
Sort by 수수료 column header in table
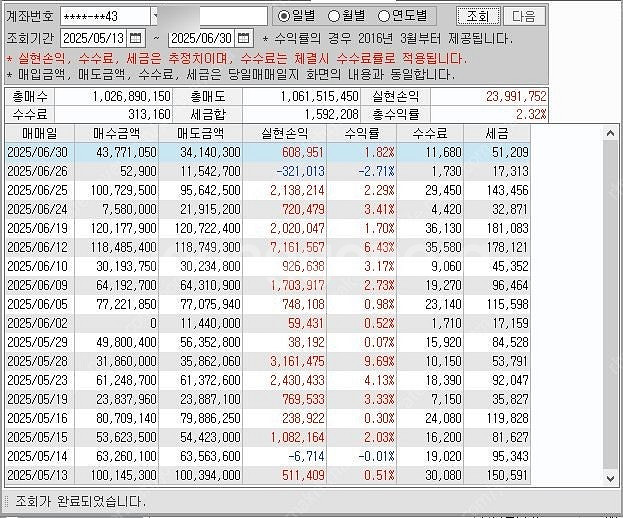pyautogui.click(x=430, y=133)
